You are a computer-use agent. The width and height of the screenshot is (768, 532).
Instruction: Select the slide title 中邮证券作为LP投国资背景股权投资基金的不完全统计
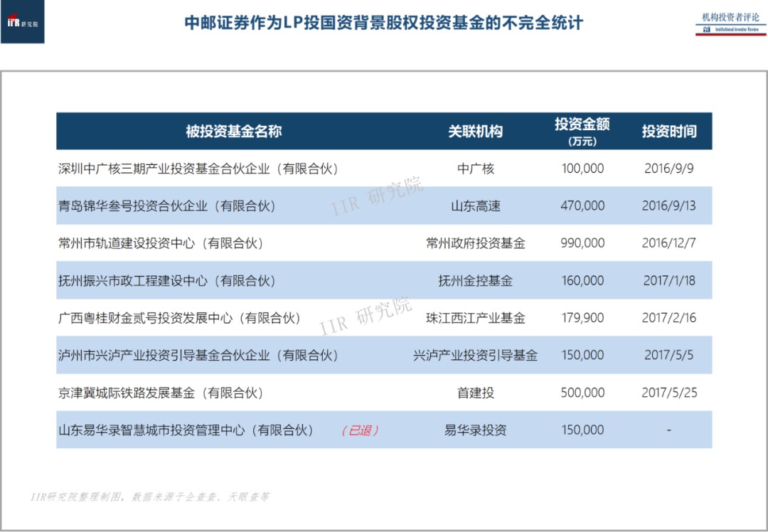[x=383, y=23]
